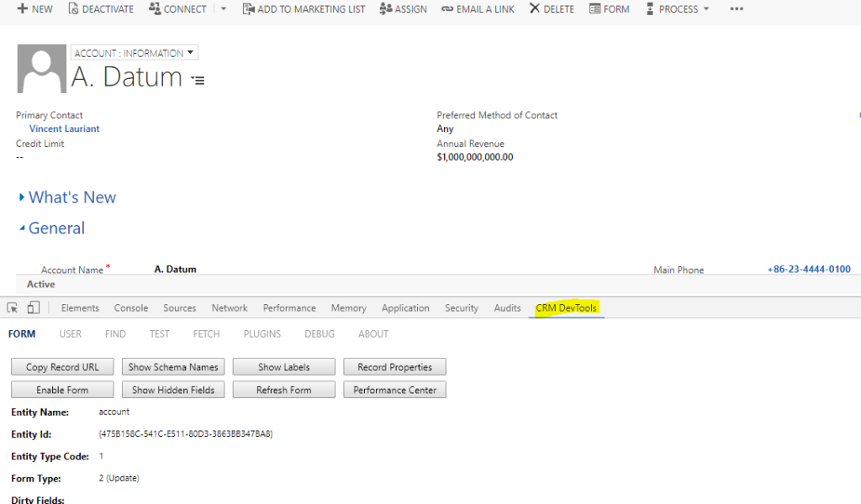The width and height of the screenshot is (861, 504).
Task: Click the Form Type value 2 (Update)
Action: tap(119, 478)
